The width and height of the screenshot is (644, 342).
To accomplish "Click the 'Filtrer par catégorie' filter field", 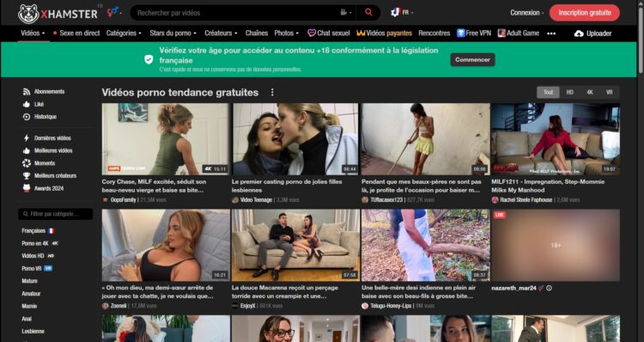I will (56, 214).
